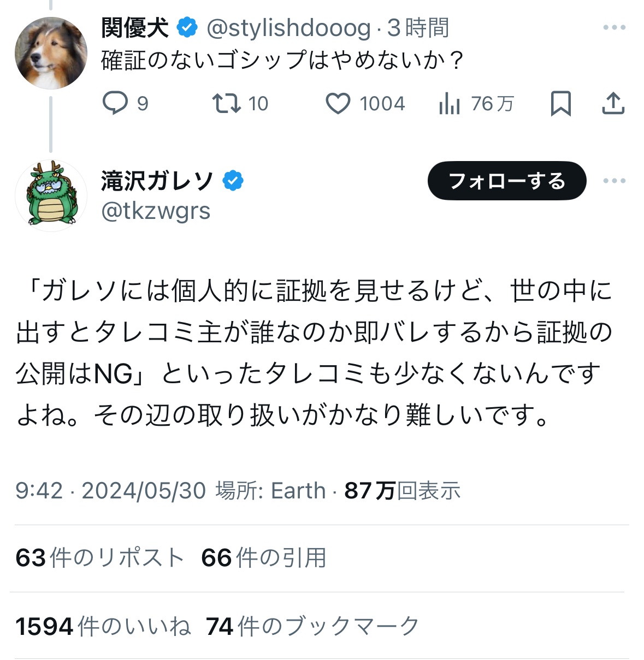Image resolution: width=644 pixels, height=660 pixels.
Task: Open the 9:42 · 2024/05/30 timestamp
Action: [x=110, y=491]
